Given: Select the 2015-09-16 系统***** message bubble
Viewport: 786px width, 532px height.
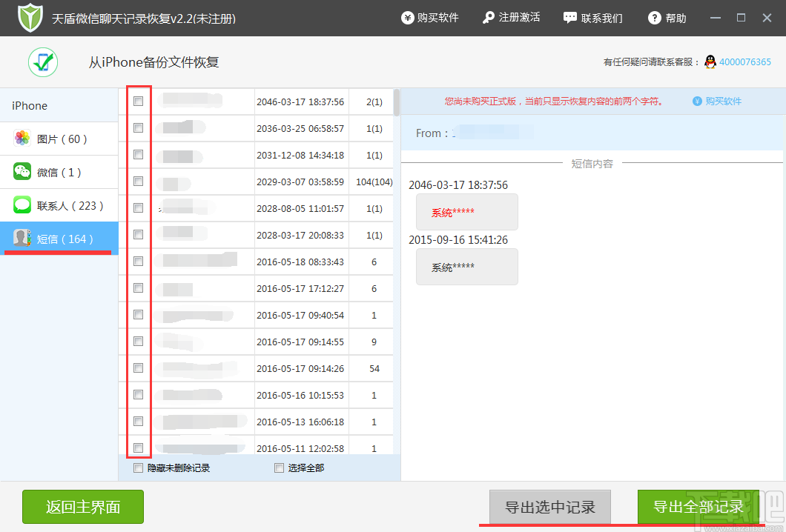Looking at the screenshot, I should click(x=466, y=267).
